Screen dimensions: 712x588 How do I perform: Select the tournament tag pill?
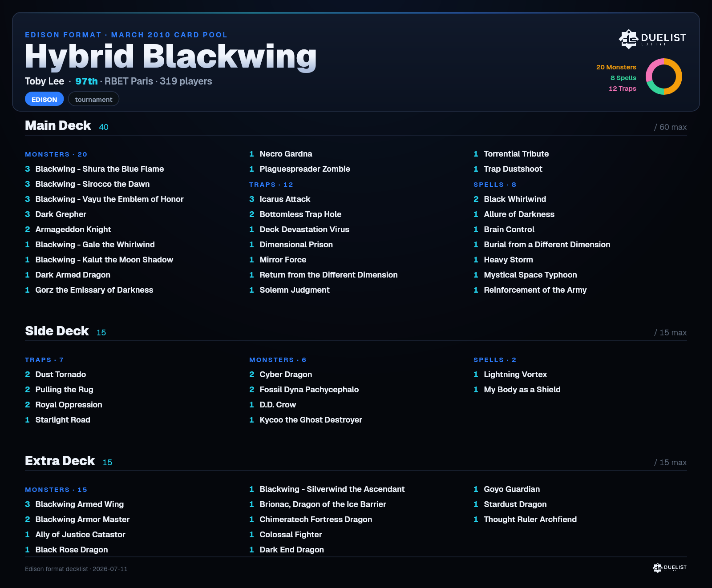(x=93, y=99)
